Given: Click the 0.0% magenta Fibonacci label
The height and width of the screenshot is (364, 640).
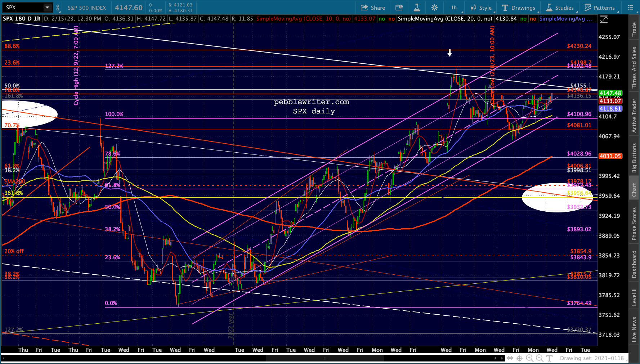Looking at the screenshot, I should [x=111, y=303].
